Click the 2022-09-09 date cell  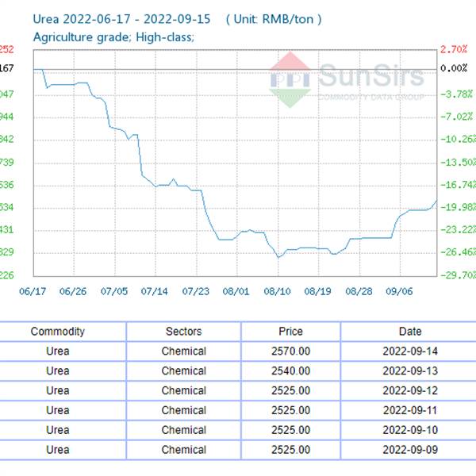(x=410, y=450)
